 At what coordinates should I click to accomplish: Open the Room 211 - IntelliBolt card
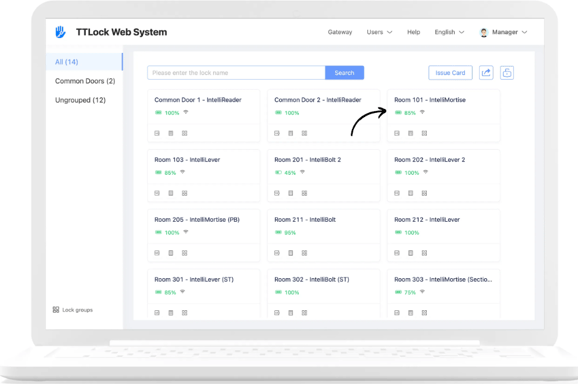point(324,235)
